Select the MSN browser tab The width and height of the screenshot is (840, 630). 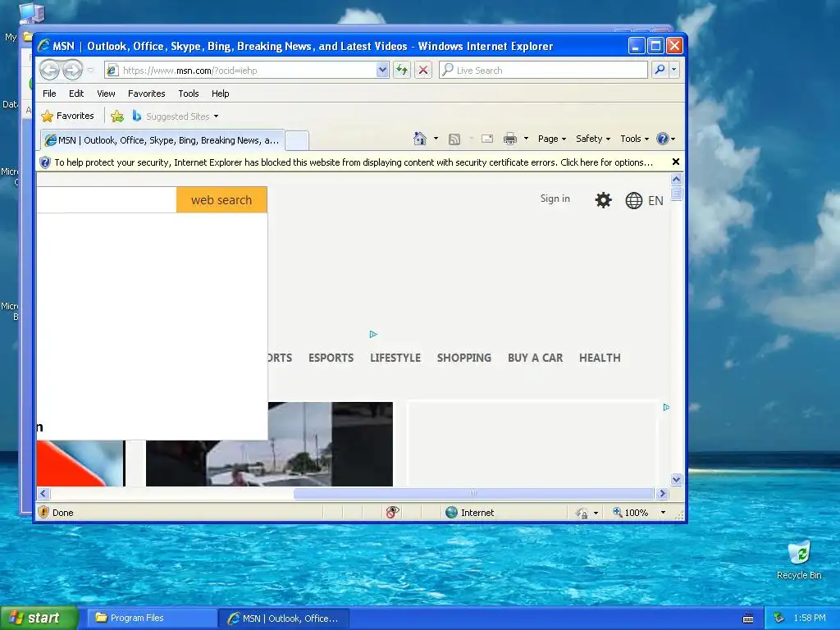tap(162, 140)
